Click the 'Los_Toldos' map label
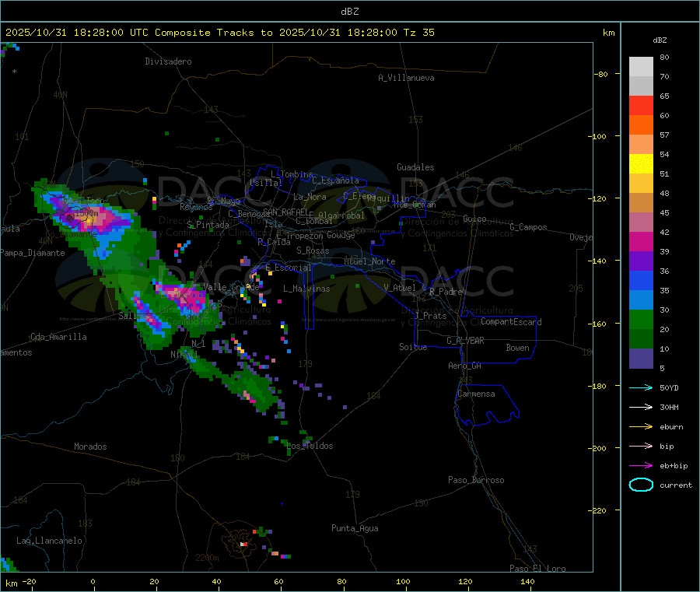Screen dimensions: 700x592 point(310,446)
